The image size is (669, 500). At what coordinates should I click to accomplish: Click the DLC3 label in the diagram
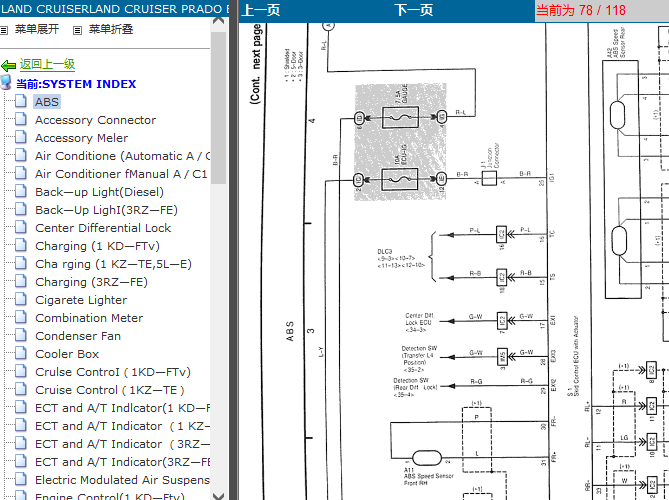click(384, 252)
